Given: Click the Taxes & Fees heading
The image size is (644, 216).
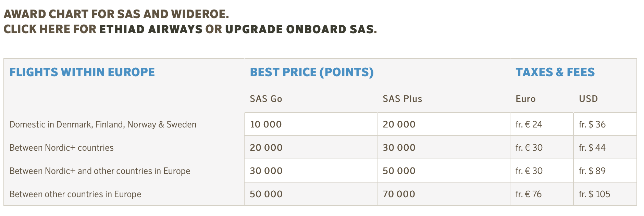Looking at the screenshot, I should 555,72.
